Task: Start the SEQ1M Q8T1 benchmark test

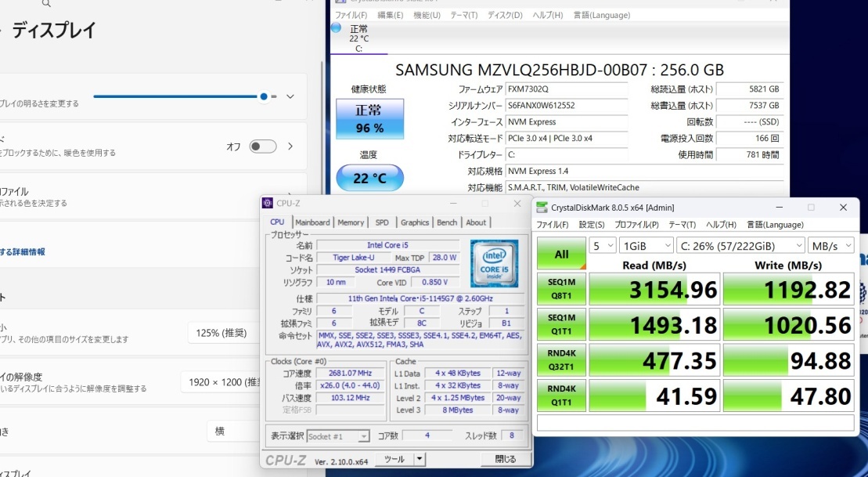Action: point(561,290)
